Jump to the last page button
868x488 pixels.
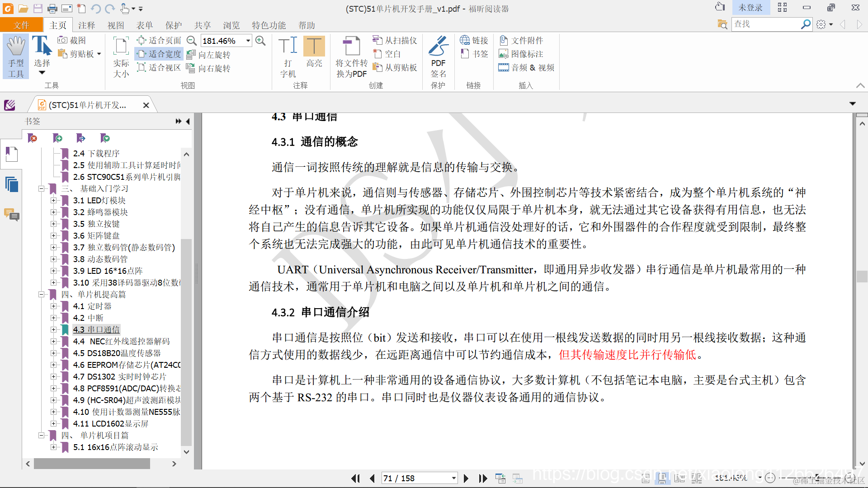pos(483,478)
